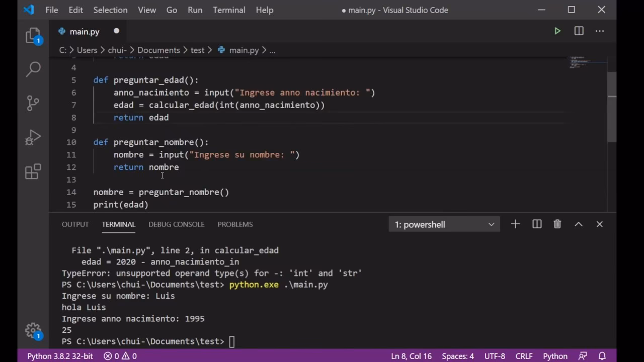Open the notifications bell in status bar

(x=602, y=356)
